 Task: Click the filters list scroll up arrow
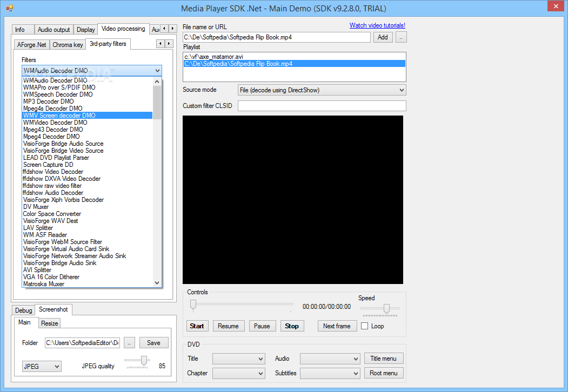pos(157,82)
